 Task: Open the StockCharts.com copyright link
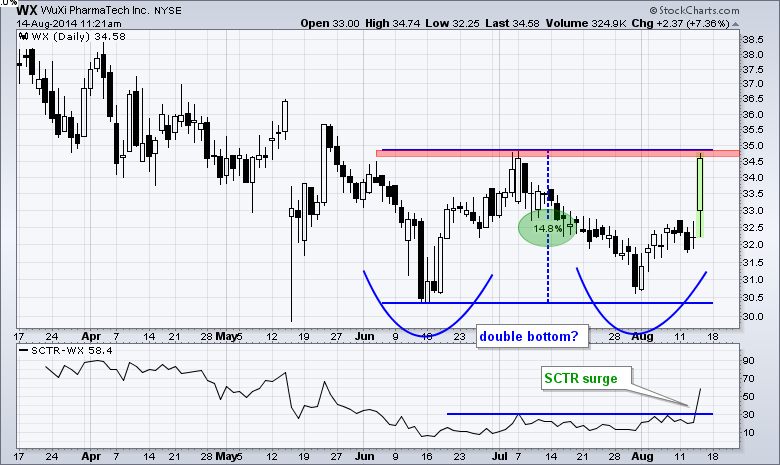point(694,10)
